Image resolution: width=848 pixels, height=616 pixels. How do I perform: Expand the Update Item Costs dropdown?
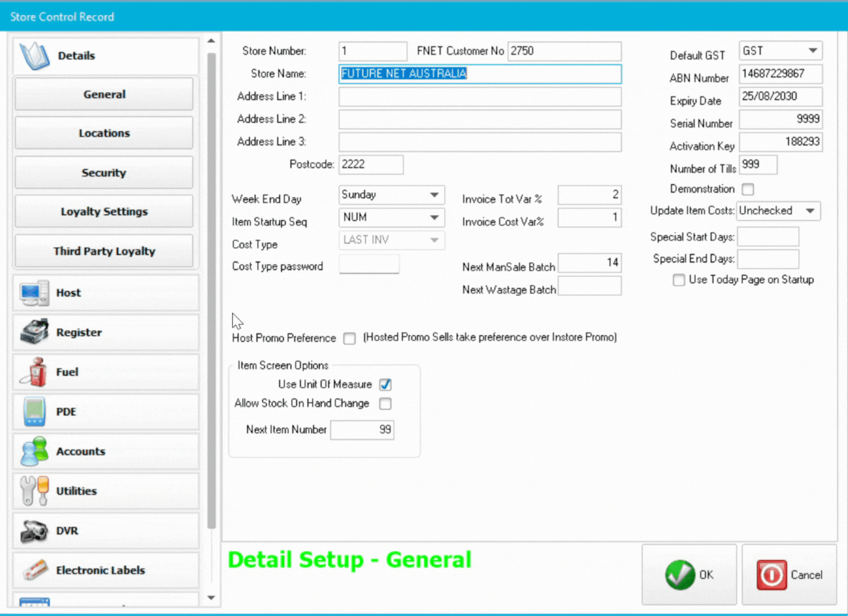pos(810,211)
